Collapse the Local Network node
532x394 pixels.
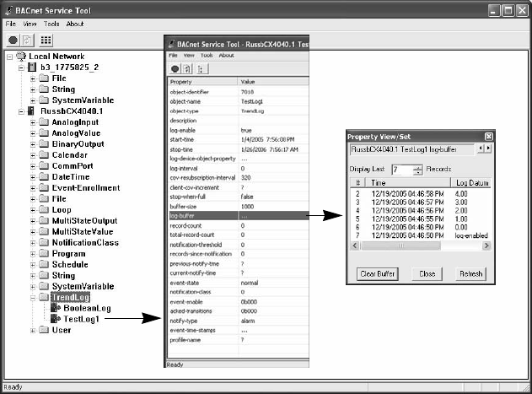pyautogui.click(x=10, y=57)
